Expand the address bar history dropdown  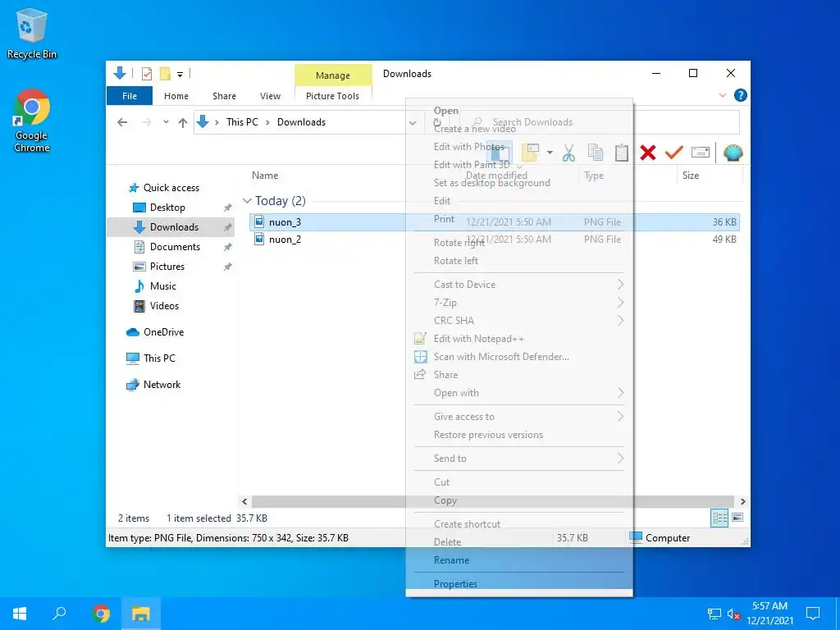(413, 123)
